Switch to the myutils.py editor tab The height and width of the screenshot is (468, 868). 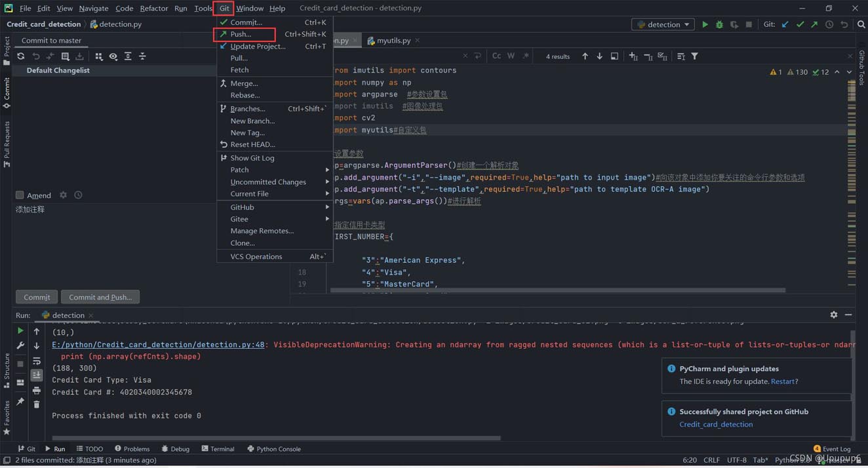coord(393,41)
